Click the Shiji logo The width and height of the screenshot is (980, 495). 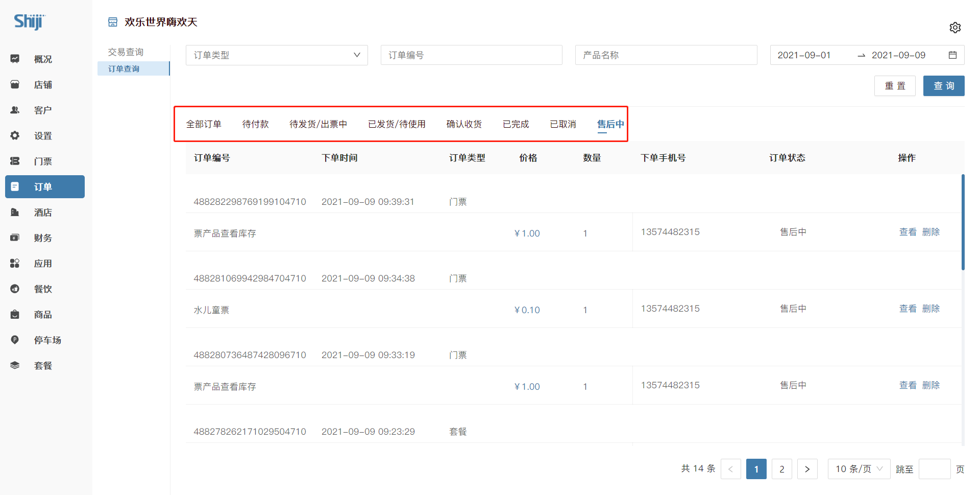30,21
